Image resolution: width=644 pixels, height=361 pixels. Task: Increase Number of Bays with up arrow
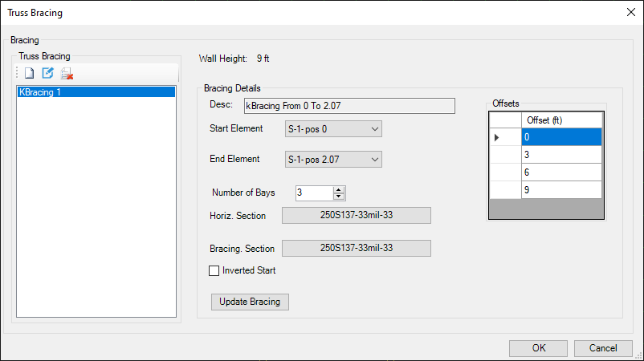[338, 189]
